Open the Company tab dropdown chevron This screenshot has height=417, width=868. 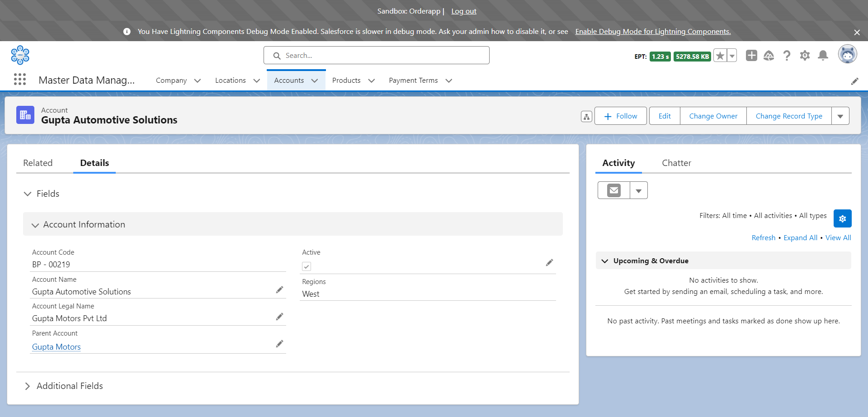click(x=198, y=81)
